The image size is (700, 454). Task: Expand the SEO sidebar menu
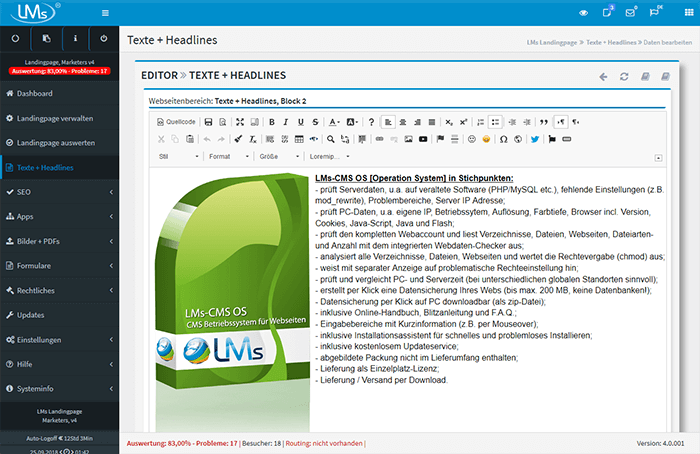click(x=59, y=192)
